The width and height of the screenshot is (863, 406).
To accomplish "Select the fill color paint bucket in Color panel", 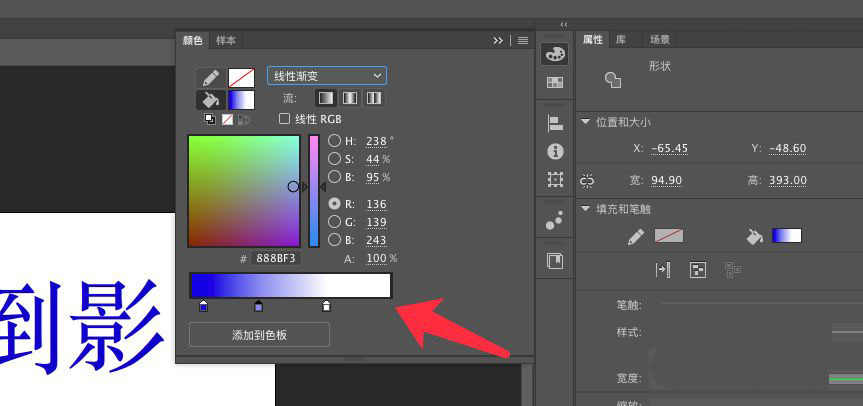I will coord(210,100).
